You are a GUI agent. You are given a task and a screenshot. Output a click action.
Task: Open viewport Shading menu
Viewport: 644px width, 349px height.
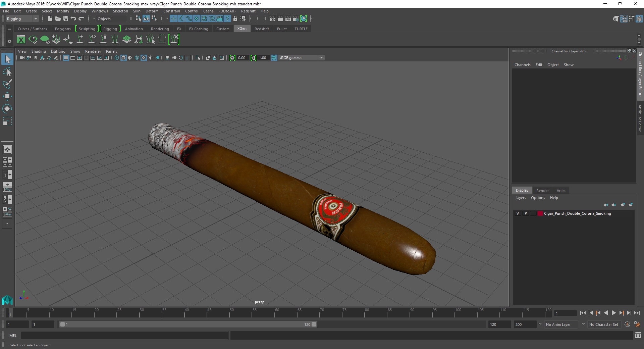click(x=39, y=51)
